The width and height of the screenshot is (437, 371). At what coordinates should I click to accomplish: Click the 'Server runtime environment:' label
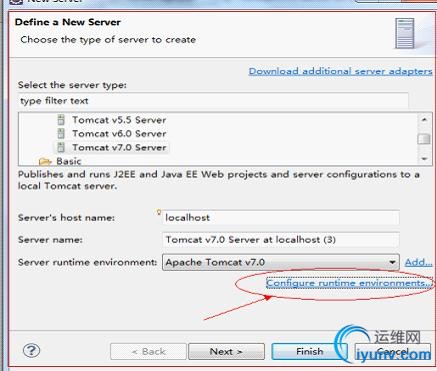(x=87, y=262)
